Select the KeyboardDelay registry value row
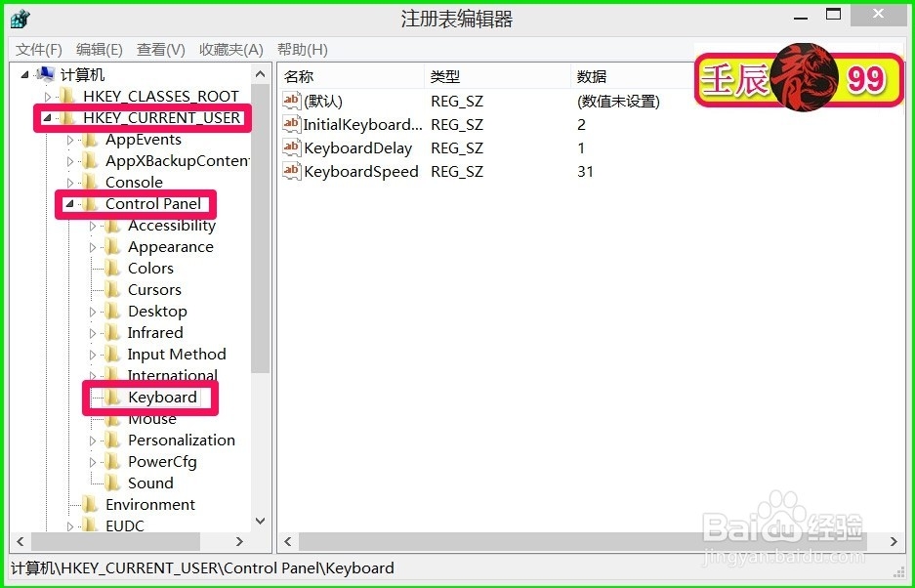The image size is (915, 588). tap(350, 147)
